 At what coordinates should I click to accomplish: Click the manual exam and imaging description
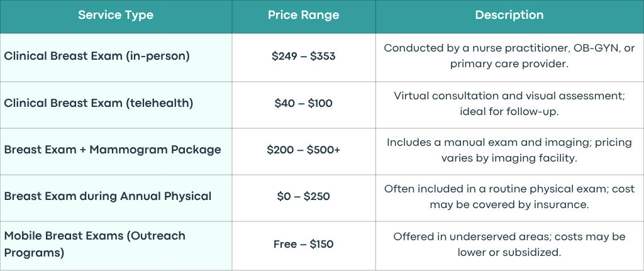tap(509, 150)
